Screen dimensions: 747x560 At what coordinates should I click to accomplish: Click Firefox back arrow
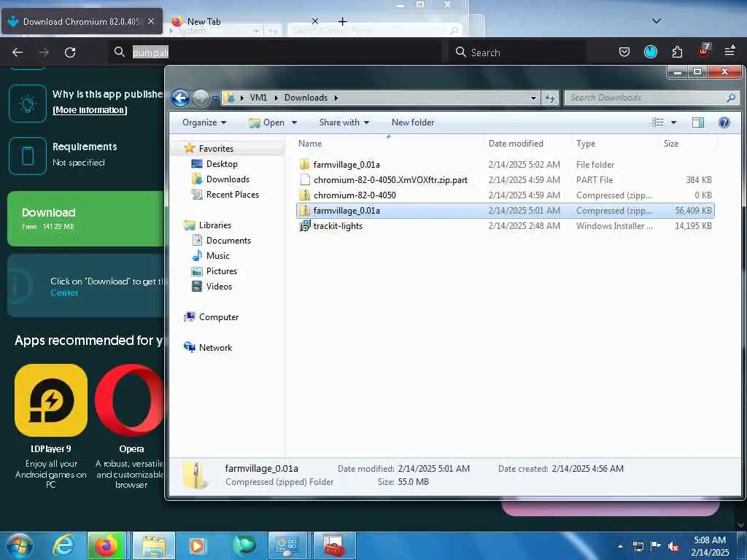18,52
